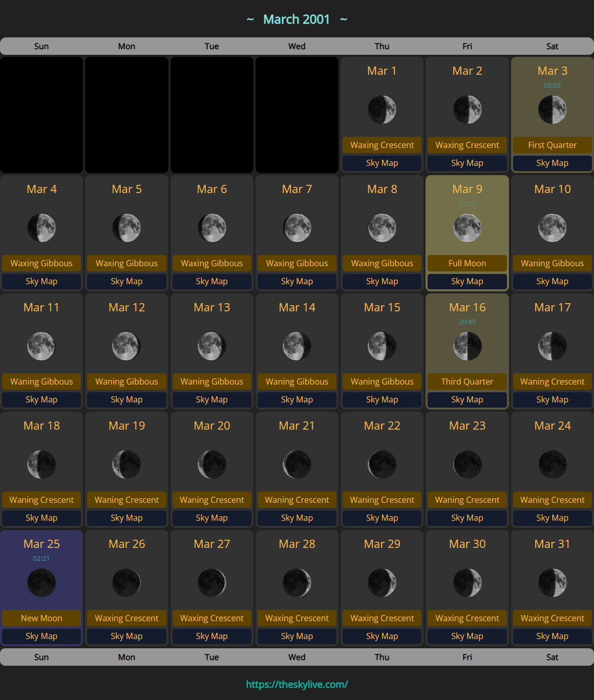Click the moon icon for Mar 3
The height and width of the screenshot is (700, 594).
point(552,110)
